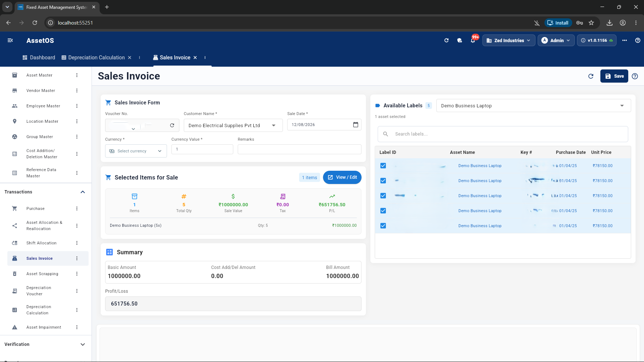This screenshot has width=644, height=362.
Task: Open the Select currency dropdown
Action: (x=136, y=151)
